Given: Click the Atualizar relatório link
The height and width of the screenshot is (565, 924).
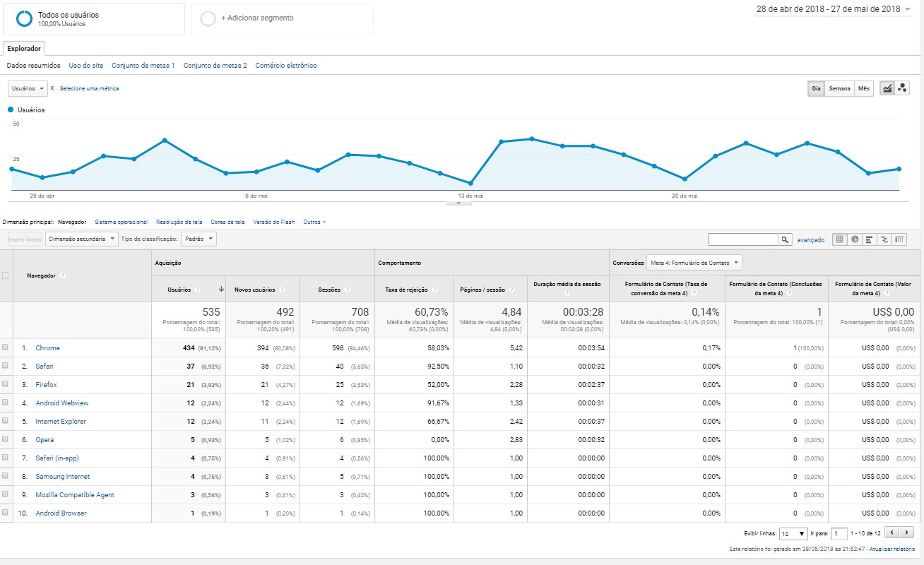Looking at the screenshot, I should coord(892,549).
